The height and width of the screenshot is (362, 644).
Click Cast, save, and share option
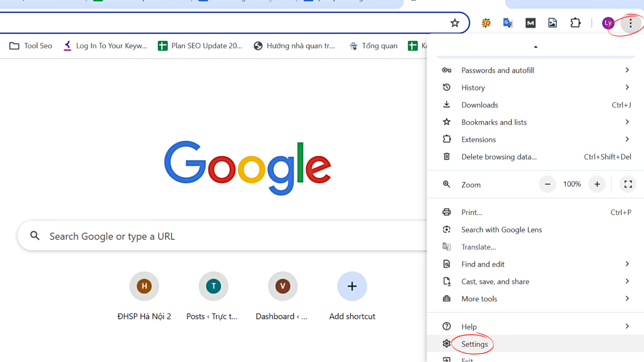tap(495, 281)
